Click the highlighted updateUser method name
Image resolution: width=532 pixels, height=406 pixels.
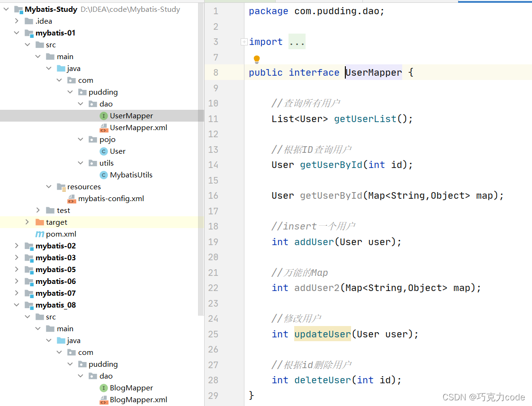point(322,334)
